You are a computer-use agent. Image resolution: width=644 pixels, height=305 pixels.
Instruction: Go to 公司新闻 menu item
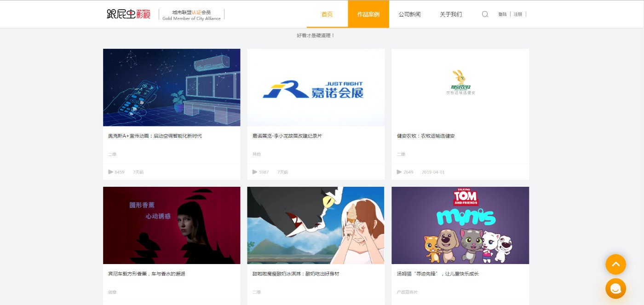click(409, 14)
